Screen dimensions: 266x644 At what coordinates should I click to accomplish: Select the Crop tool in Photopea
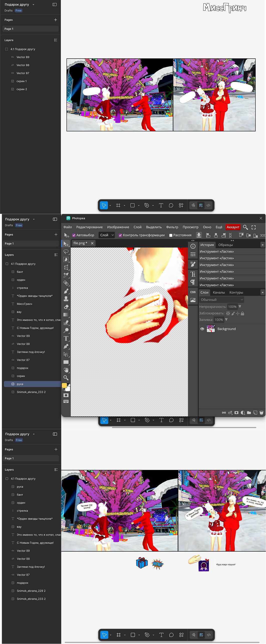coord(66,267)
